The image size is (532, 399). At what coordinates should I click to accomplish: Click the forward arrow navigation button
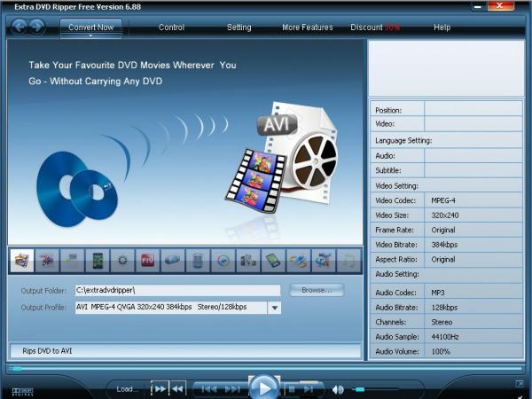point(38,27)
